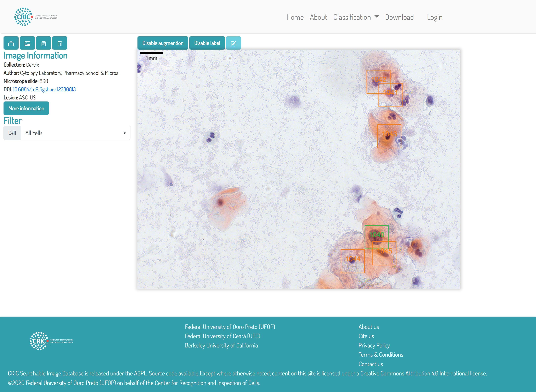The image size is (536, 392).
Task: Click the CRIC logo in header
Action: (36, 17)
